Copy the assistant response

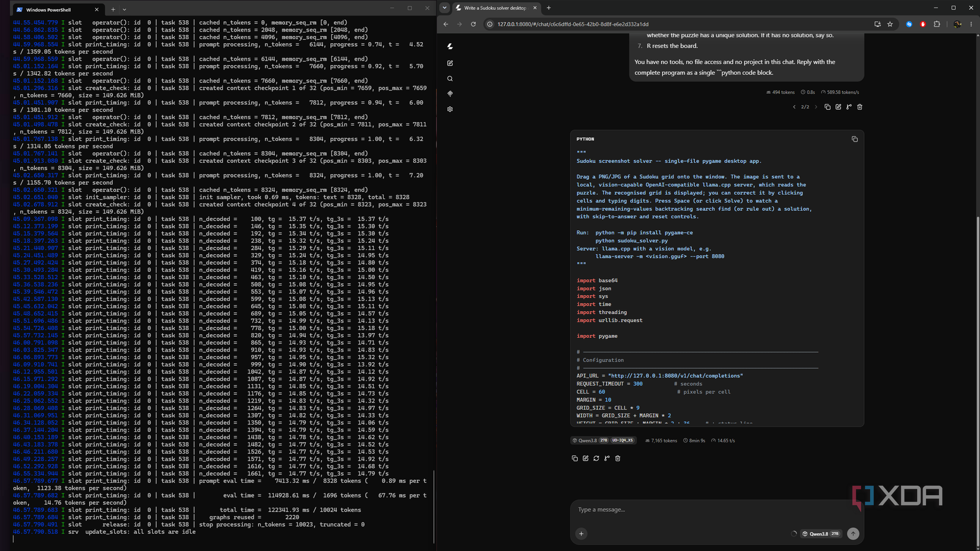(x=574, y=458)
